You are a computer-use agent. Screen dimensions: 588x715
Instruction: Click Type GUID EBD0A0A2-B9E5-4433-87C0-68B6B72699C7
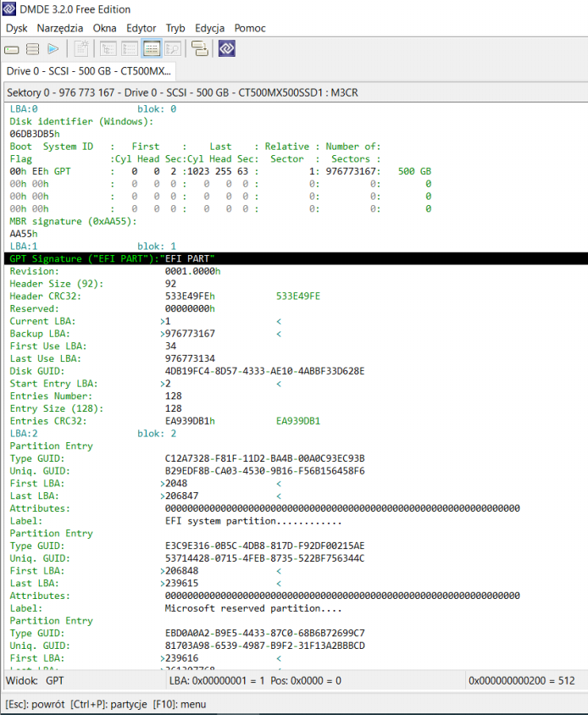tap(264, 634)
